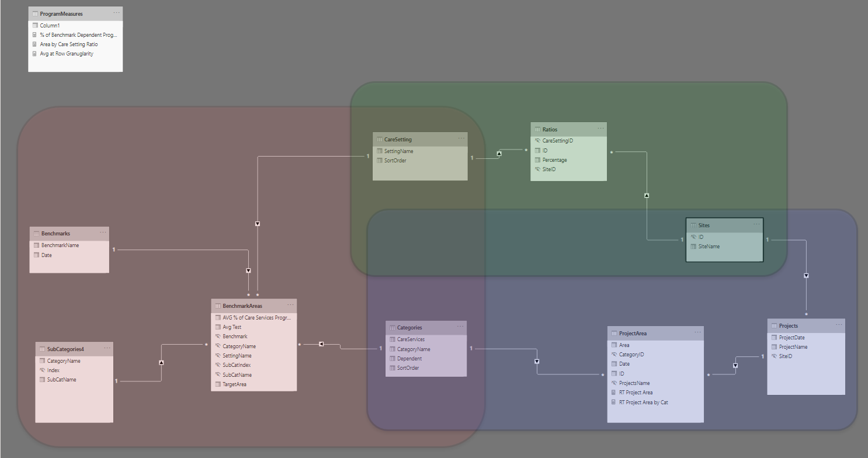Toggle hidden eye icon on CareSettingID field
The height and width of the screenshot is (458, 868).
537,141
